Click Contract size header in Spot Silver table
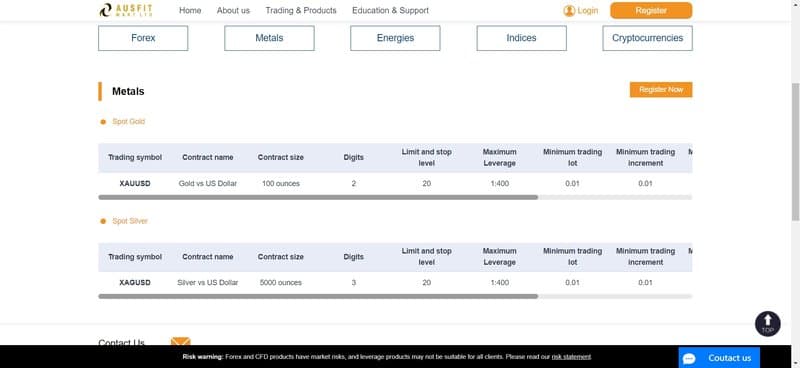The image size is (800, 368). point(281,257)
